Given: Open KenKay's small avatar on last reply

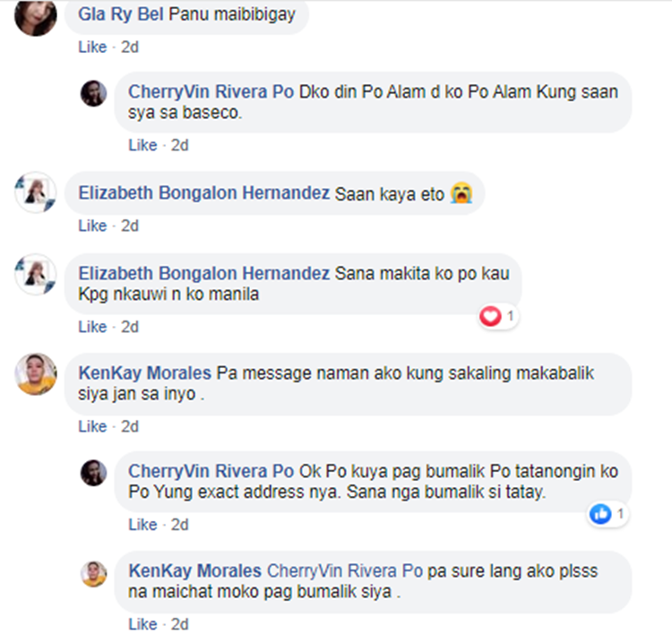Looking at the screenshot, I should (94, 574).
